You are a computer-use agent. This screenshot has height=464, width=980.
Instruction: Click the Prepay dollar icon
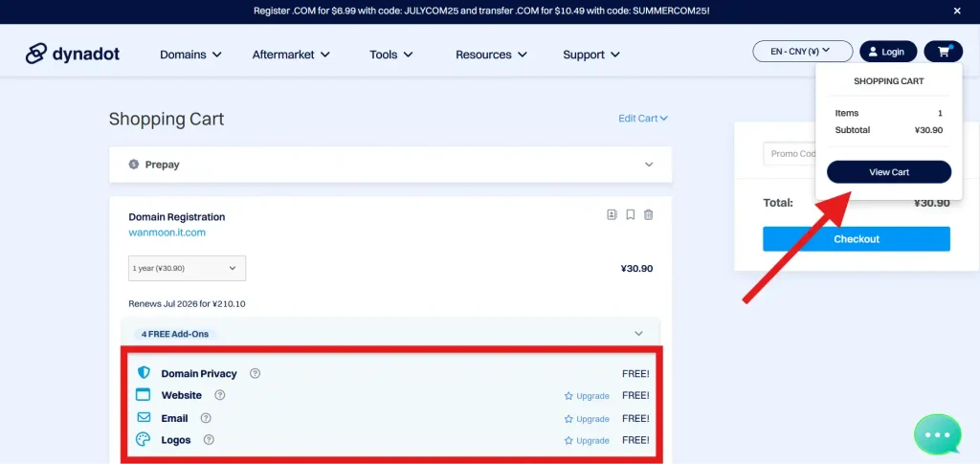pos(133,165)
